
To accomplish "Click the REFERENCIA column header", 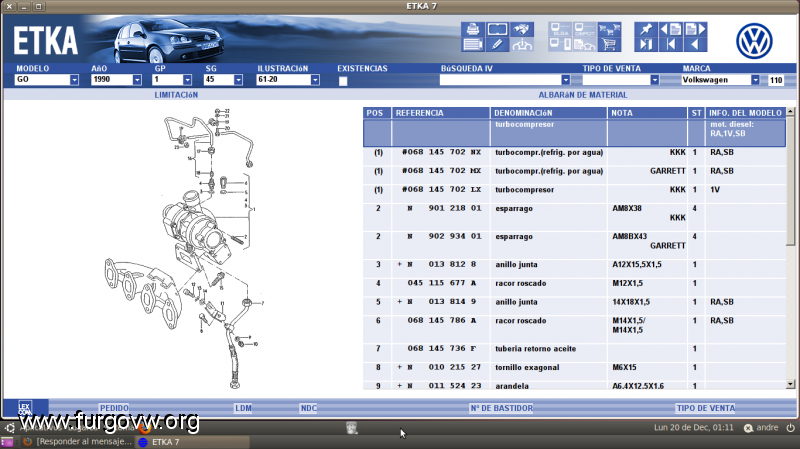I will (441, 113).
